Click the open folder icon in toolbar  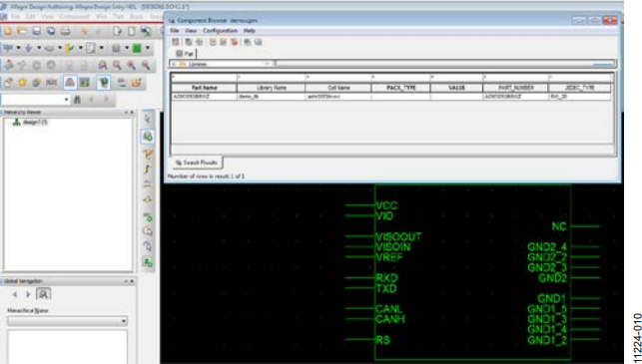coord(22,31)
